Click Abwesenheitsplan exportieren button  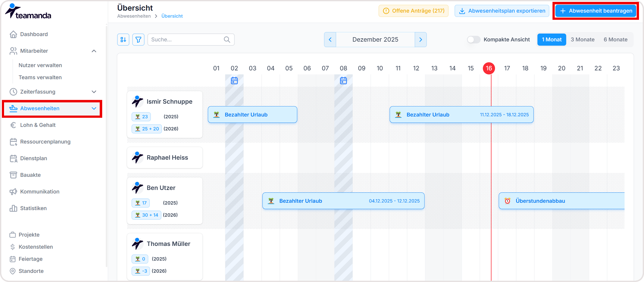click(x=502, y=11)
